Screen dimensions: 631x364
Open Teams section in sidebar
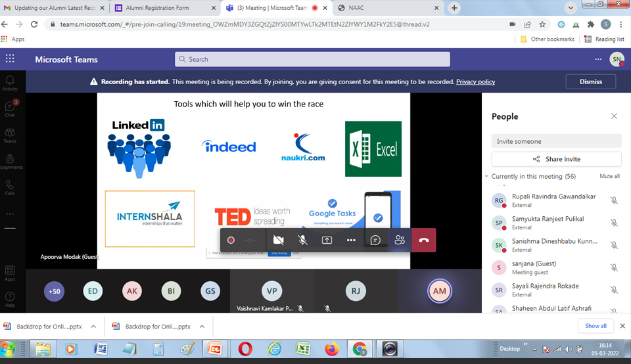10,135
